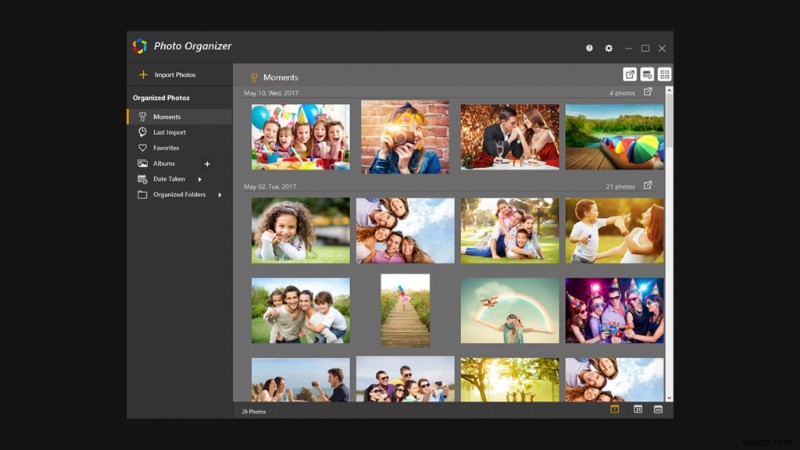
Task: Click the Organized Photos heading
Action: 161,98
